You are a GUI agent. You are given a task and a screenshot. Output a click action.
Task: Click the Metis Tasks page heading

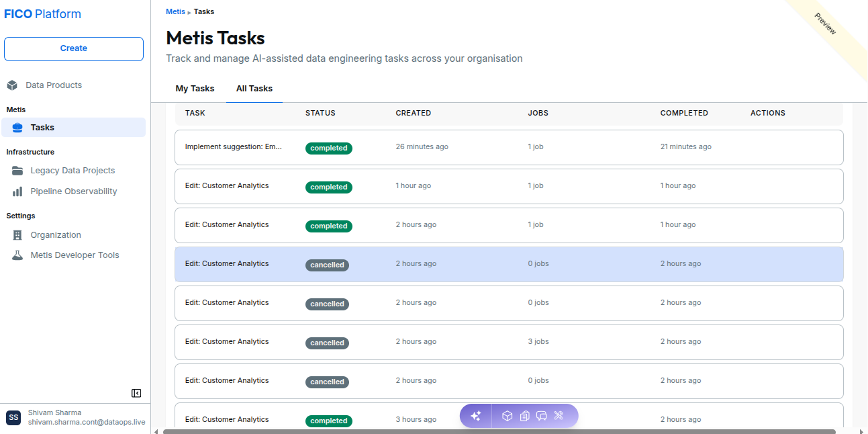coord(215,38)
